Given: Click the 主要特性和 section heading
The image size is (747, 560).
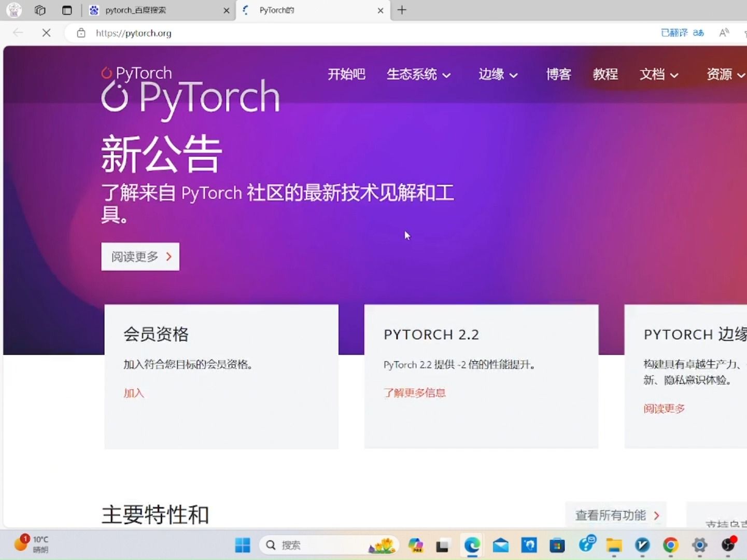Looking at the screenshot, I should click(x=155, y=515).
